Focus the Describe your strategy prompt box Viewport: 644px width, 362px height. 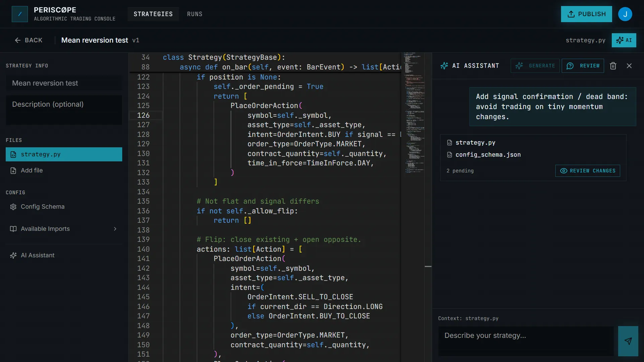(x=526, y=341)
